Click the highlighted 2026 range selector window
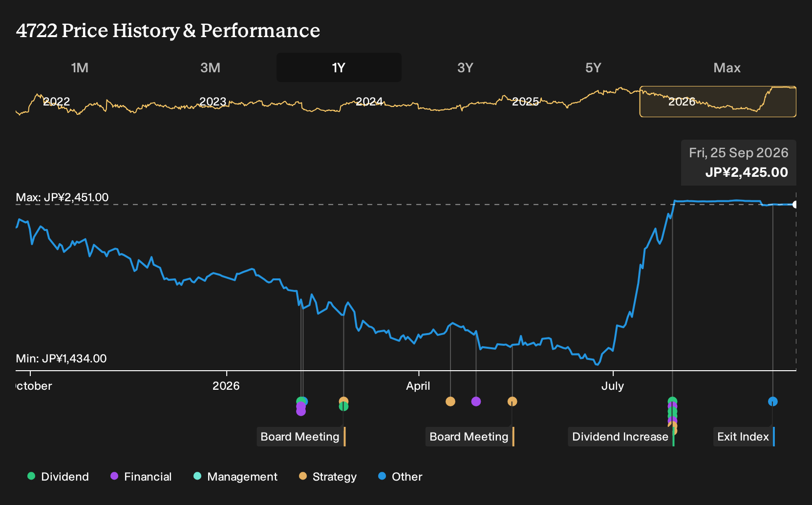This screenshot has width=812, height=505. [x=718, y=102]
